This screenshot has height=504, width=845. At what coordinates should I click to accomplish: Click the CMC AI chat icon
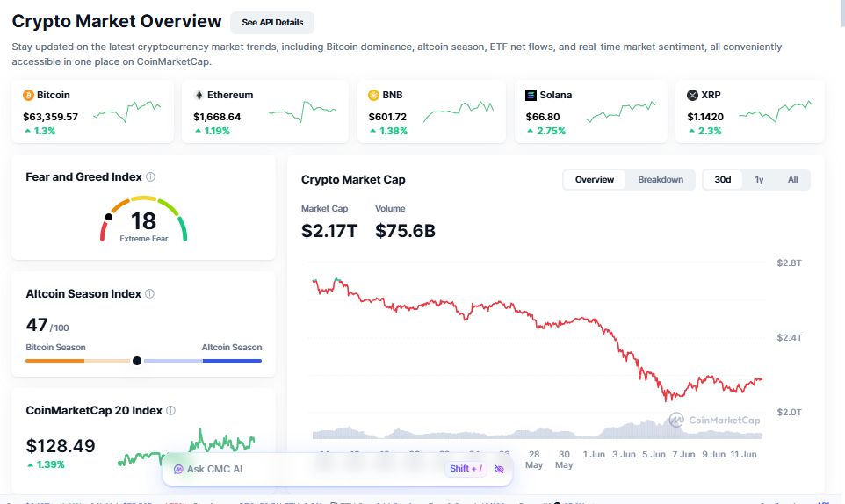click(178, 470)
